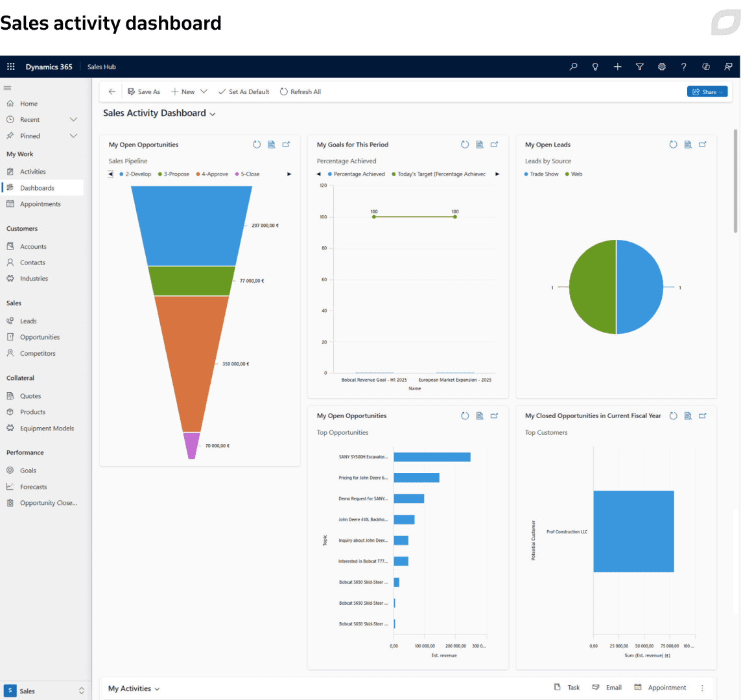This screenshot has height=700, width=741.
Task: Open the app launcher waffle icon
Action: tap(11, 67)
